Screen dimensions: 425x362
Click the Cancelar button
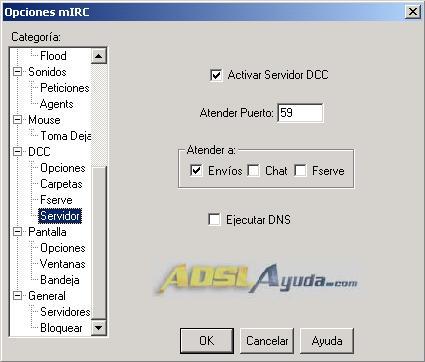click(267, 341)
